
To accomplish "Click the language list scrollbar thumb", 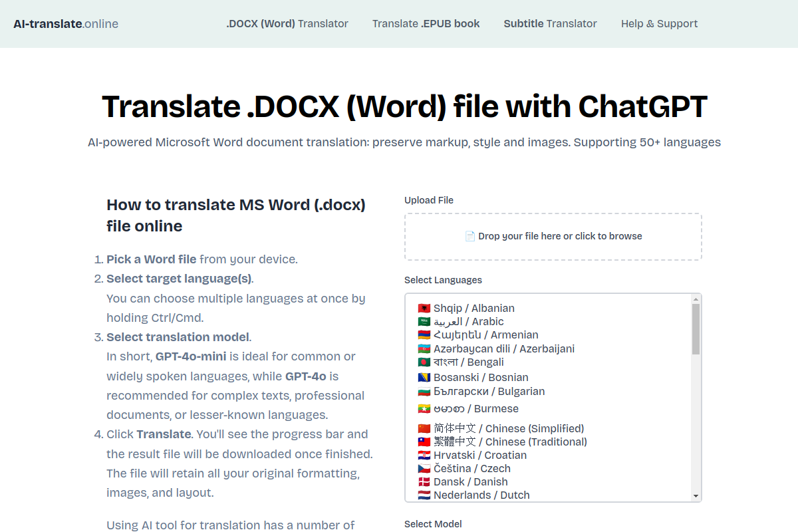I will pos(696,329).
